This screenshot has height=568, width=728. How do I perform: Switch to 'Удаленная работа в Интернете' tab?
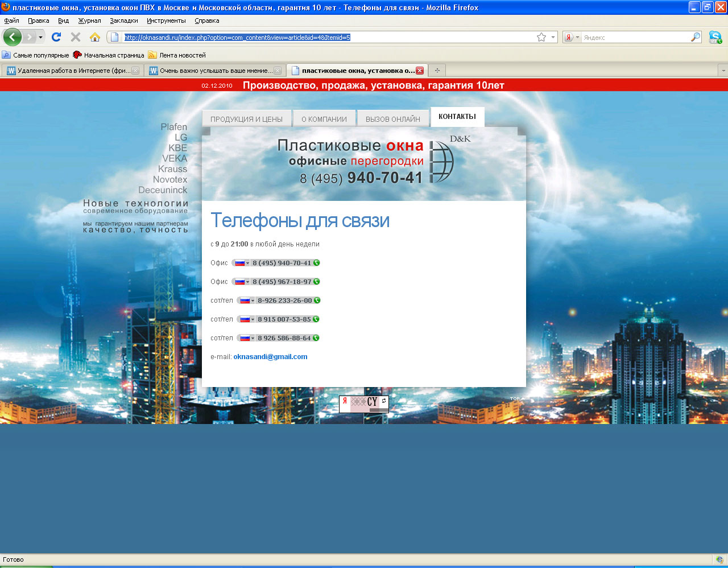72,71
